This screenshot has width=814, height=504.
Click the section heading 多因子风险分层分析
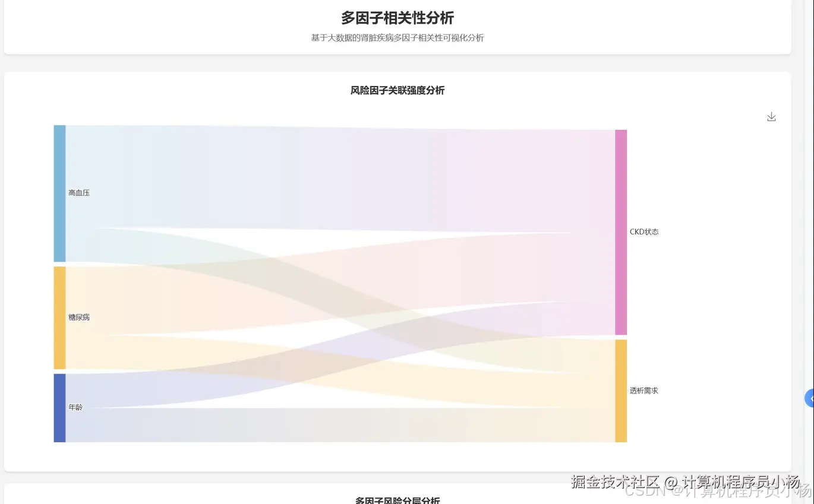(x=396, y=500)
